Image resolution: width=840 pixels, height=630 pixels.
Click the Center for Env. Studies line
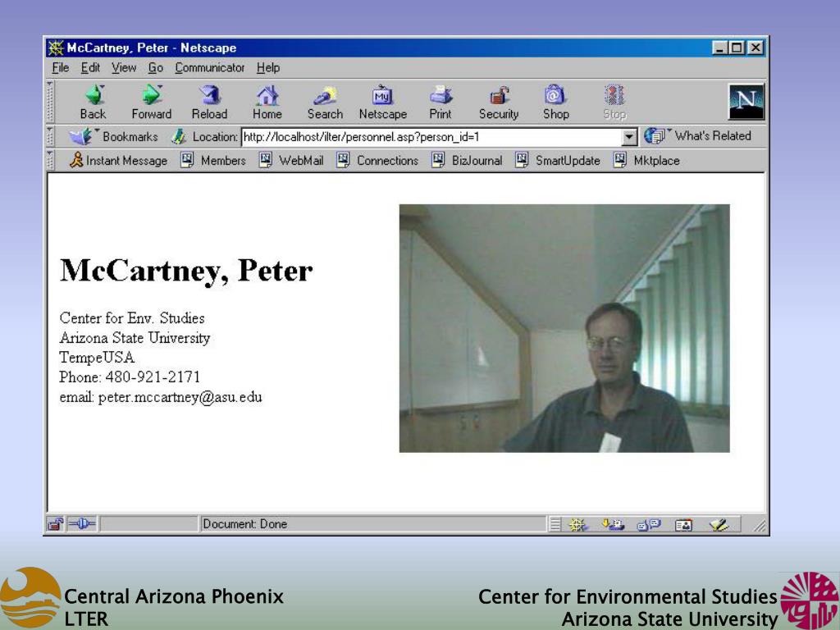click(x=132, y=318)
